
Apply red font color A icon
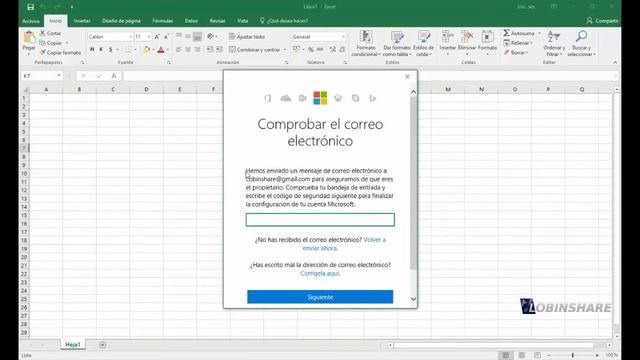[161, 50]
